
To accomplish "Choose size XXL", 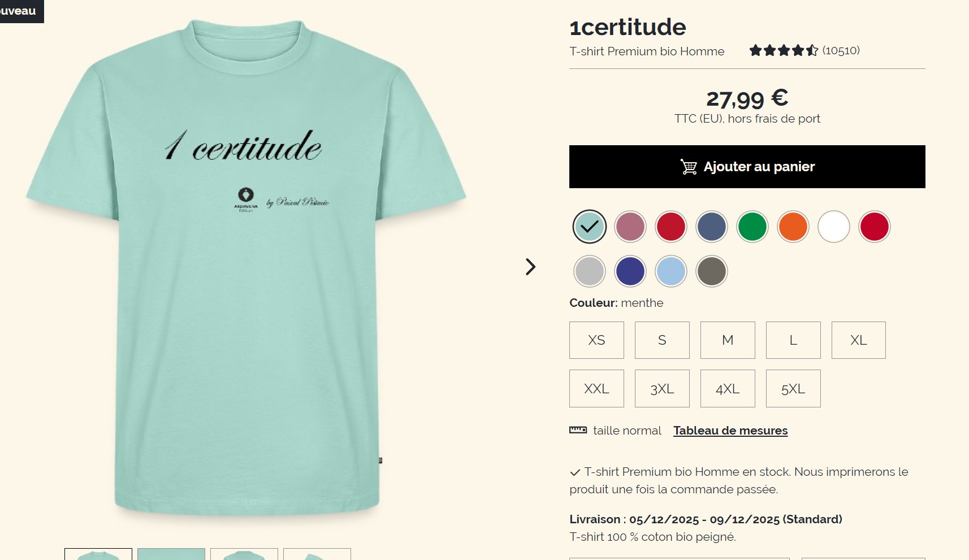I will click(x=596, y=389).
